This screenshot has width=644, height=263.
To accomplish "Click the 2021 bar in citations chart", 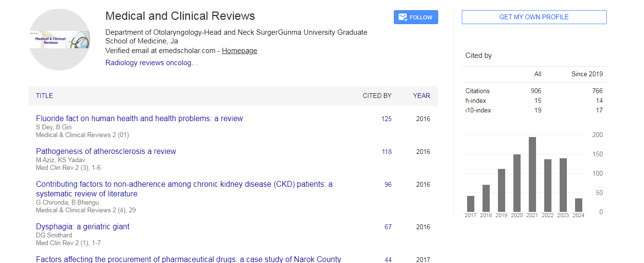I will pos(532,174).
